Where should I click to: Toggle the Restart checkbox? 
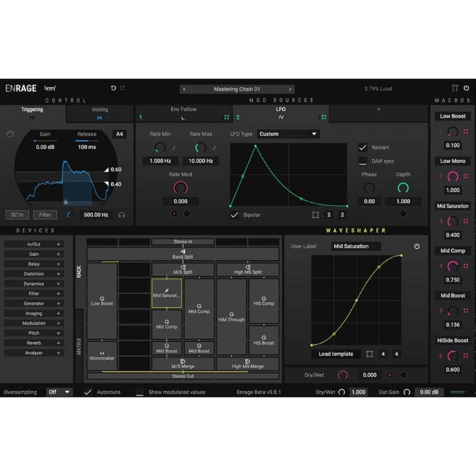tap(362, 148)
